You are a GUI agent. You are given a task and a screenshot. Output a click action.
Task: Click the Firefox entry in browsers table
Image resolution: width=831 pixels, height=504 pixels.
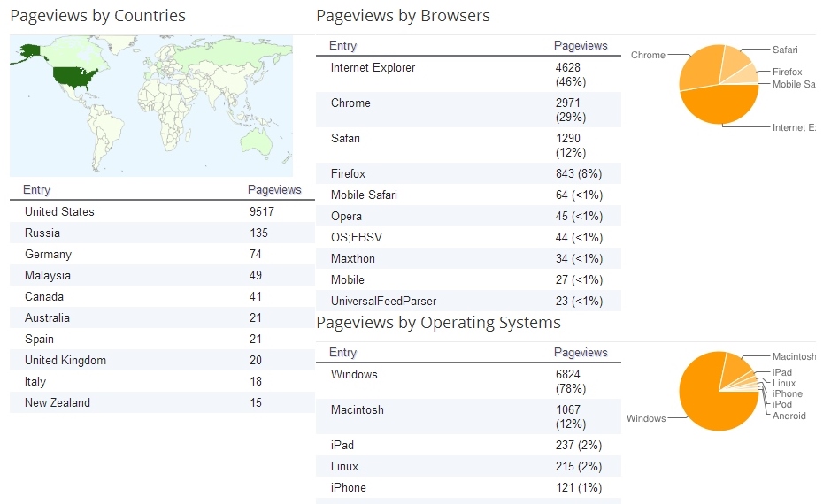tap(348, 173)
